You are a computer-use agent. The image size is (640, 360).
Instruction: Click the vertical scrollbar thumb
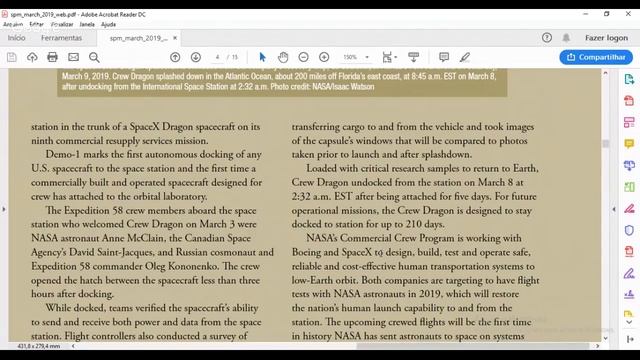coord(606,144)
